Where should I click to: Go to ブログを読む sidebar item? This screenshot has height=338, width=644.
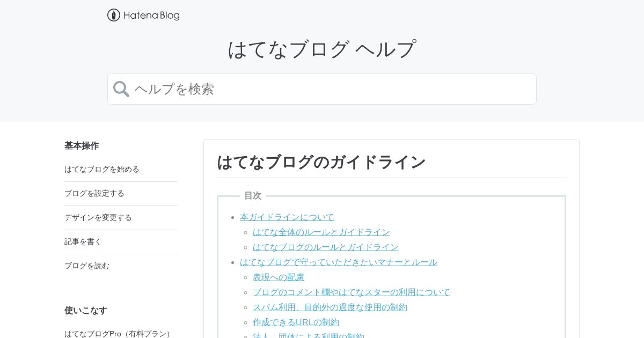(x=87, y=266)
